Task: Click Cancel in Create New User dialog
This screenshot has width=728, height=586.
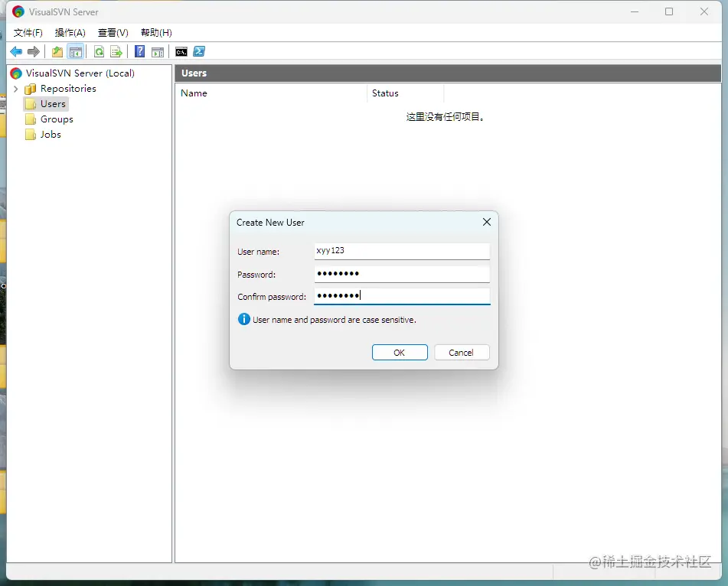Action: (462, 353)
